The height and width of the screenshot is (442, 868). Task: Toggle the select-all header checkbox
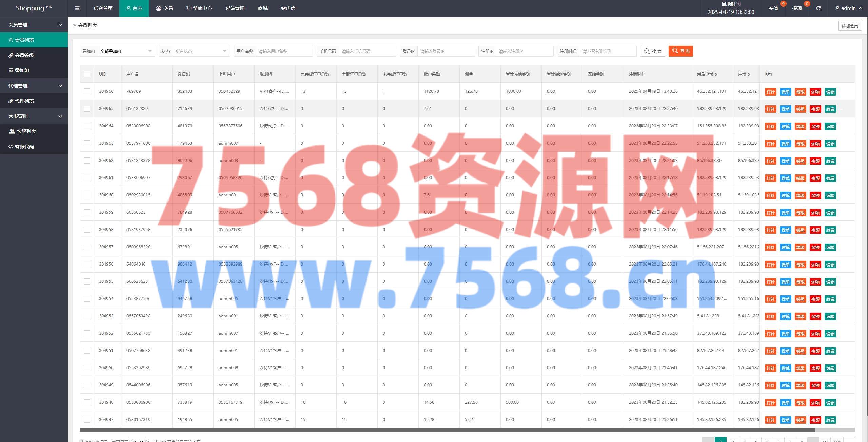pos(87,74)
